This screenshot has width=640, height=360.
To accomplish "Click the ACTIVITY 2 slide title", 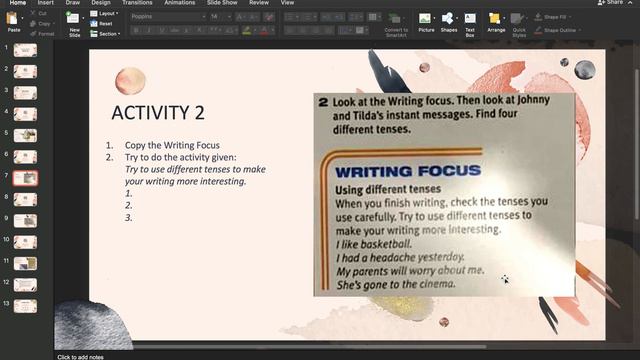I will pyautogui.click(x=158, y=113).
